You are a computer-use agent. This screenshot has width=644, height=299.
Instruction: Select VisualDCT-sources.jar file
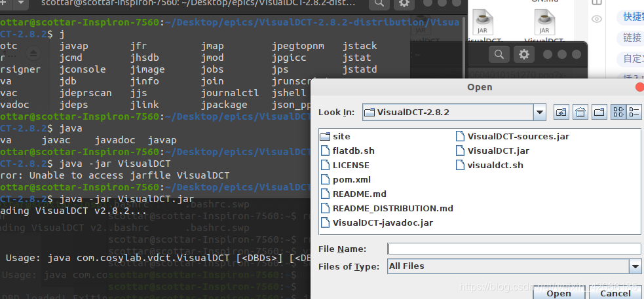pyautogui.click(x=513, y=136)
